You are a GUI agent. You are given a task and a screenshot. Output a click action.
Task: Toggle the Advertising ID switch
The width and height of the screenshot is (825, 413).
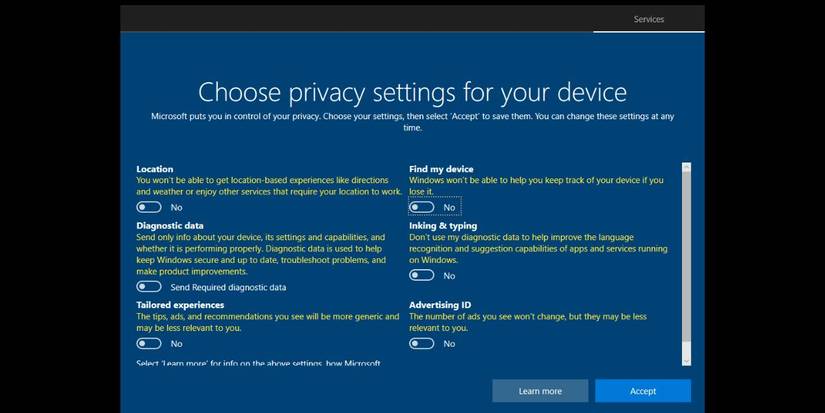pyautogui.click(x=421, y=343)
